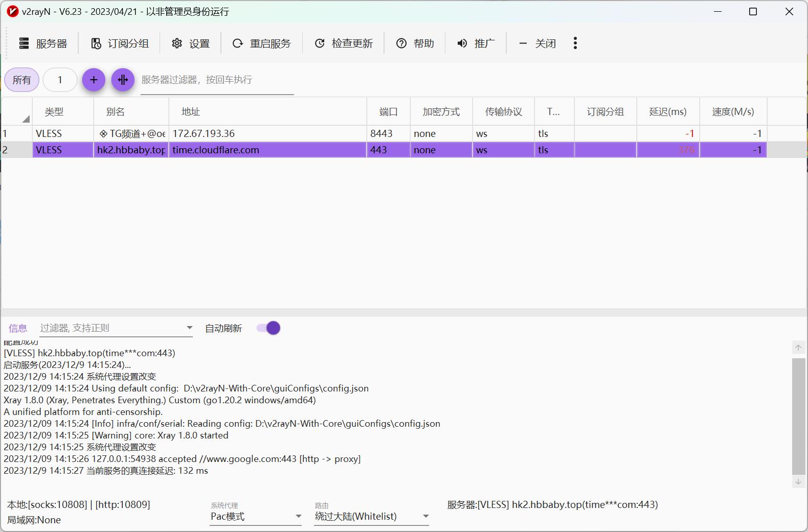Click the 局域网:None status text
The height and width of the screenshot is (532, 808).
(x=34, y=520)
